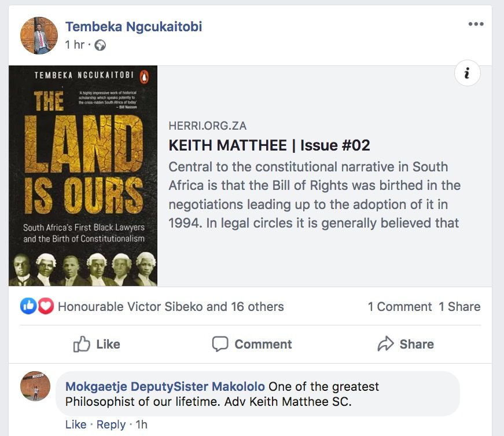Click the public globe privacy icon
This screenshot has height=436, width=504.
pos(100,45)
